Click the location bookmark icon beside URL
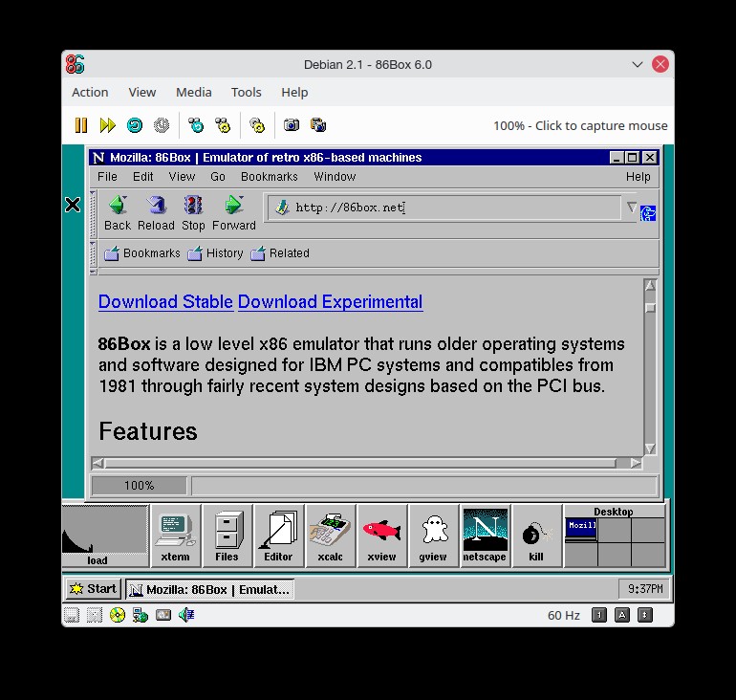This screenshot has height=700, width=736. (x=282, y=208)
